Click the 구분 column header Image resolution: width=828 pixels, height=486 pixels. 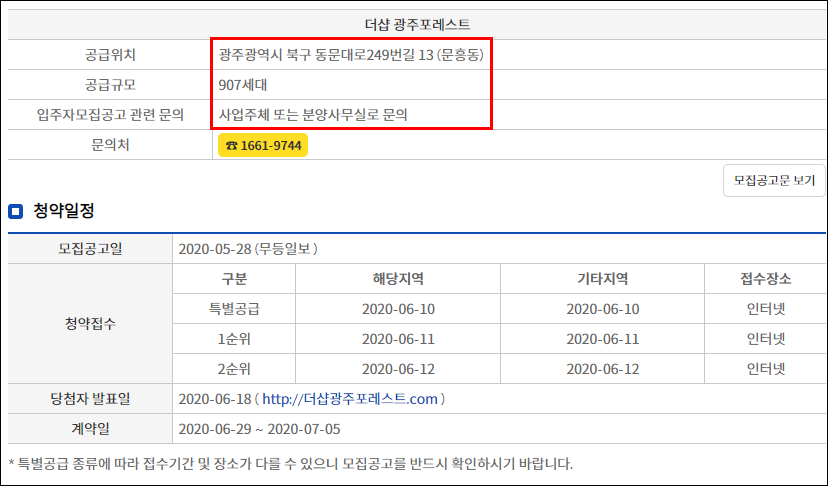pyautogui.click(x=234, y=279)
